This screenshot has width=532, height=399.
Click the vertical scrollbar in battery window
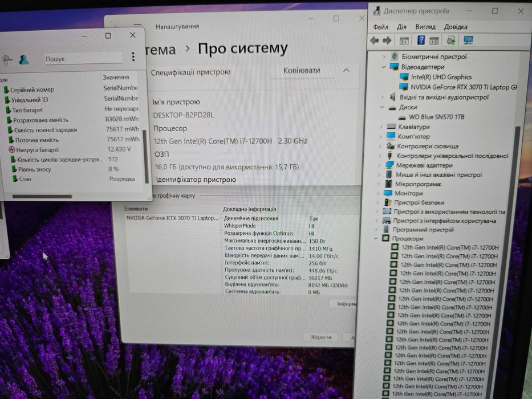pos(147,156)
